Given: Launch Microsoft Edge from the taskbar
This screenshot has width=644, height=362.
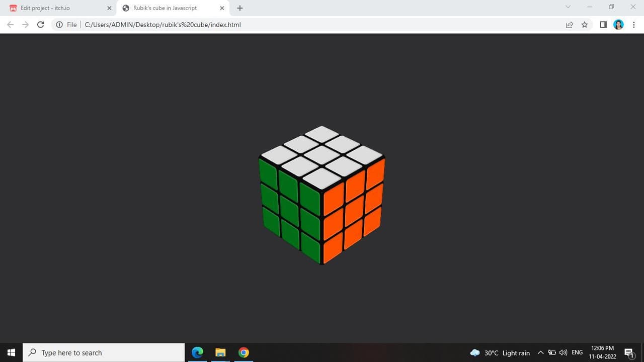Looking at the screenshot, I should [197, 352].
